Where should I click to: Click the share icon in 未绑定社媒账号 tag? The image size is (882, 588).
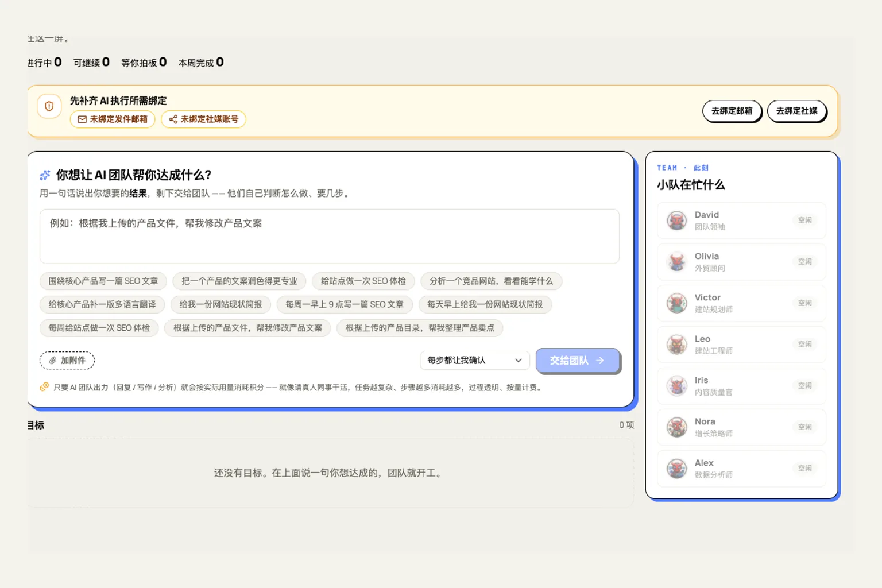(173, 119)
